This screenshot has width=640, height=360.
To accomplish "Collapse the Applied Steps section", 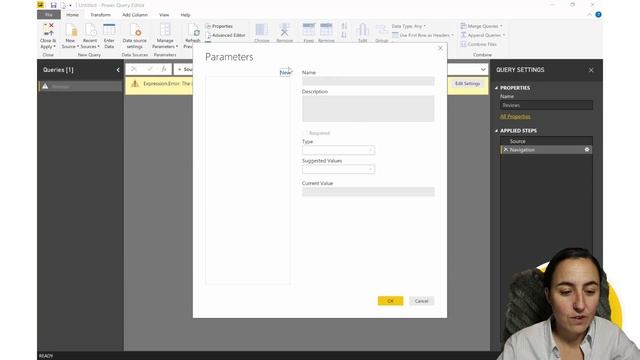I will [x=496, y=131].
